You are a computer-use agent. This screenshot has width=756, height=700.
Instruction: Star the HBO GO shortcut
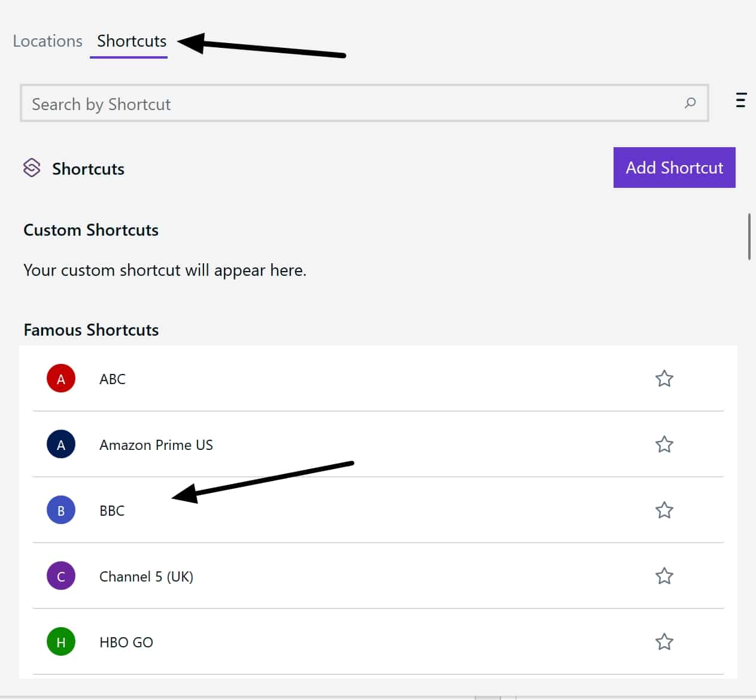(664, 642)
